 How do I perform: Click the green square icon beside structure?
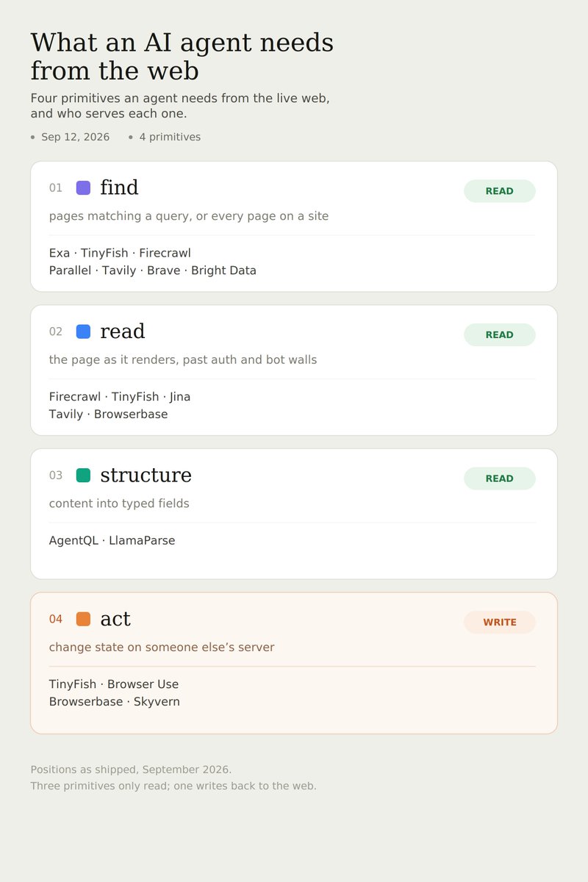(x=83, y=476)
